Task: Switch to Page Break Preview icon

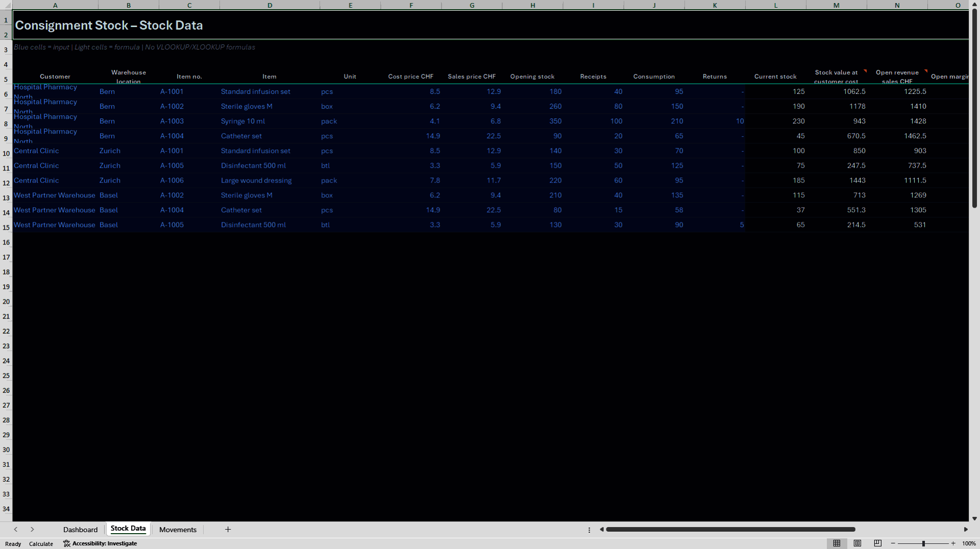Action: (878, 543)
